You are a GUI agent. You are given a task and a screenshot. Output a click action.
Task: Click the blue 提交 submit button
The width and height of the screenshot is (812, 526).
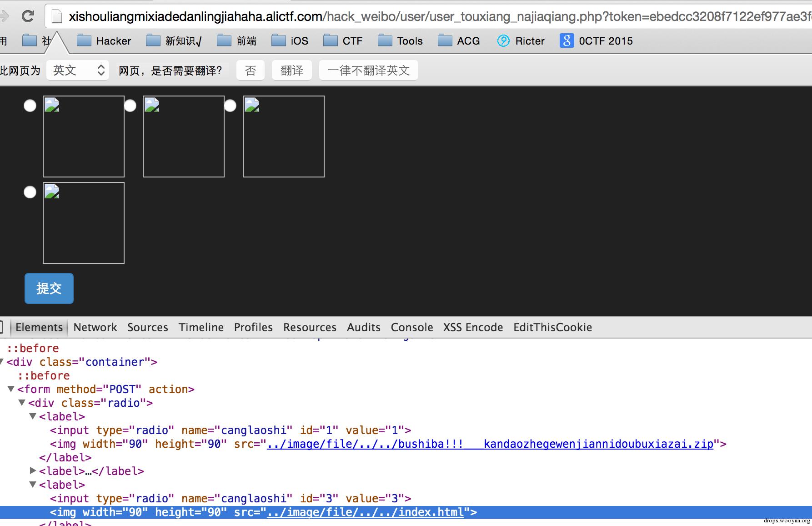pyautogui.click(x=49, y=288)
